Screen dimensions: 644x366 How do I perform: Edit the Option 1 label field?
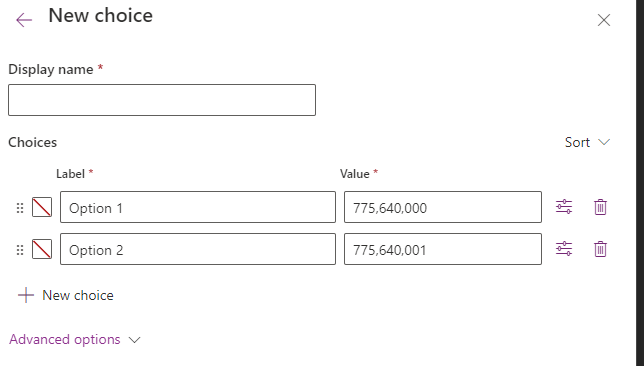(198, 207)
